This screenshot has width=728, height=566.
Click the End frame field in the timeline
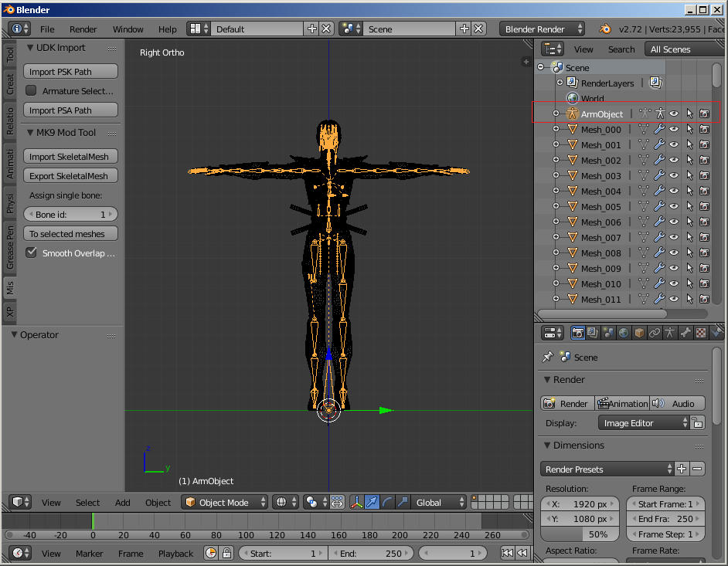click(x=371, y=553)
